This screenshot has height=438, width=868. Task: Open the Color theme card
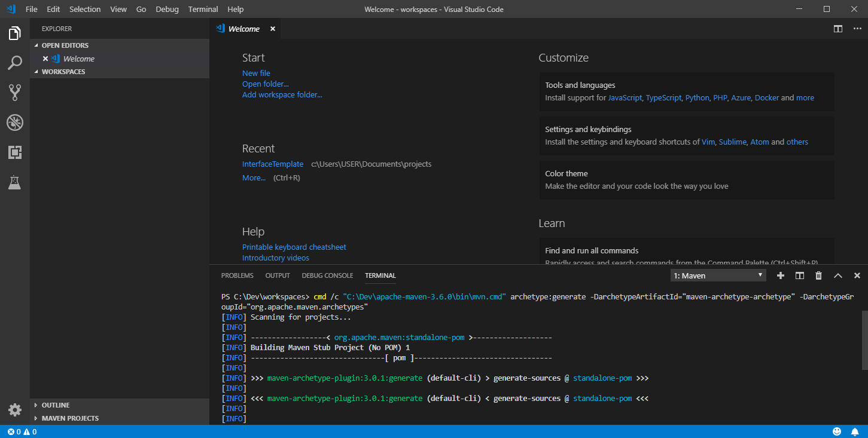(687, 180)
